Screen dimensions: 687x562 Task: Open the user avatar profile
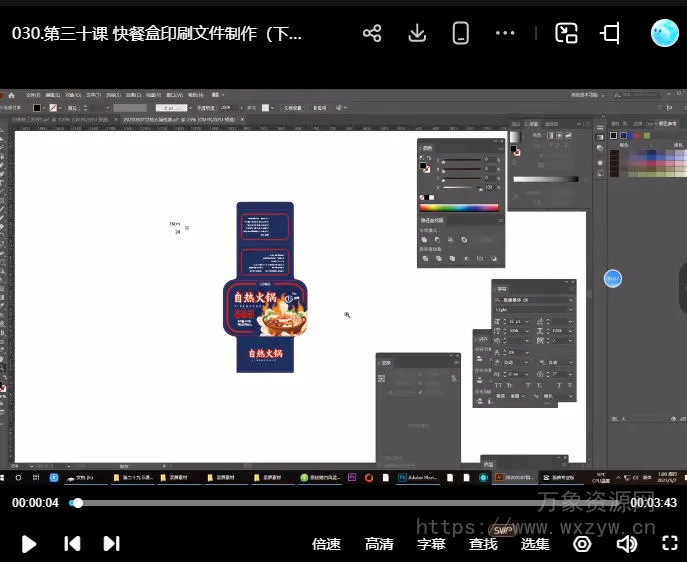(x=665, y=33)
